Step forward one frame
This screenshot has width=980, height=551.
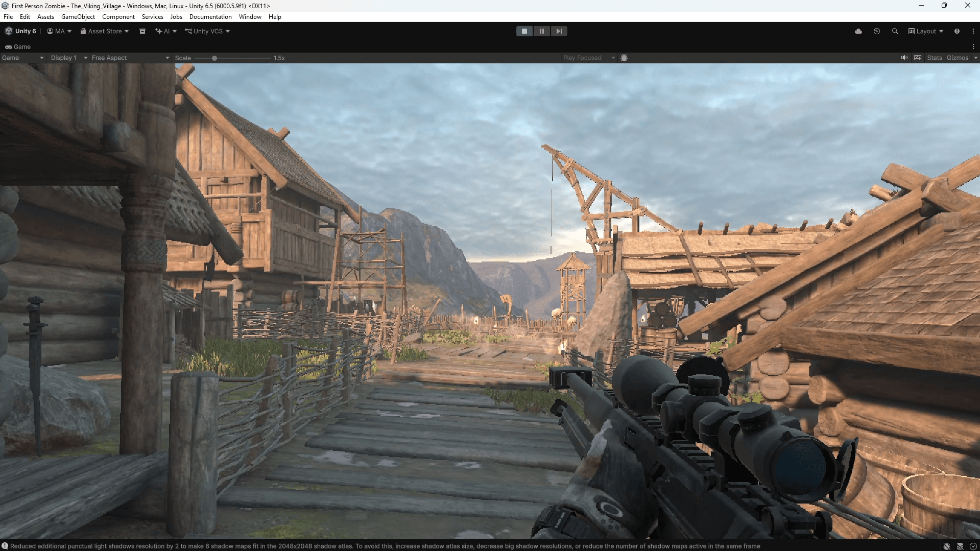click(559, 31)
